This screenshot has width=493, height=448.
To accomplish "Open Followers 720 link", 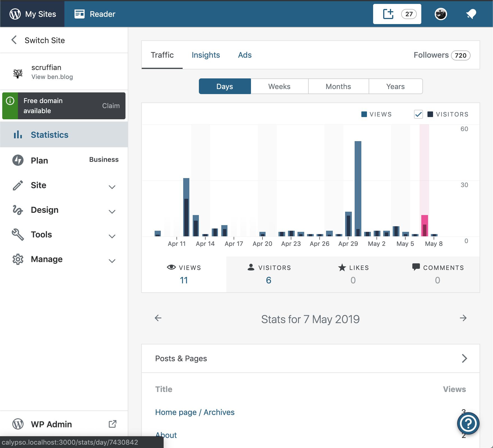I will click(x=442, y=55).
